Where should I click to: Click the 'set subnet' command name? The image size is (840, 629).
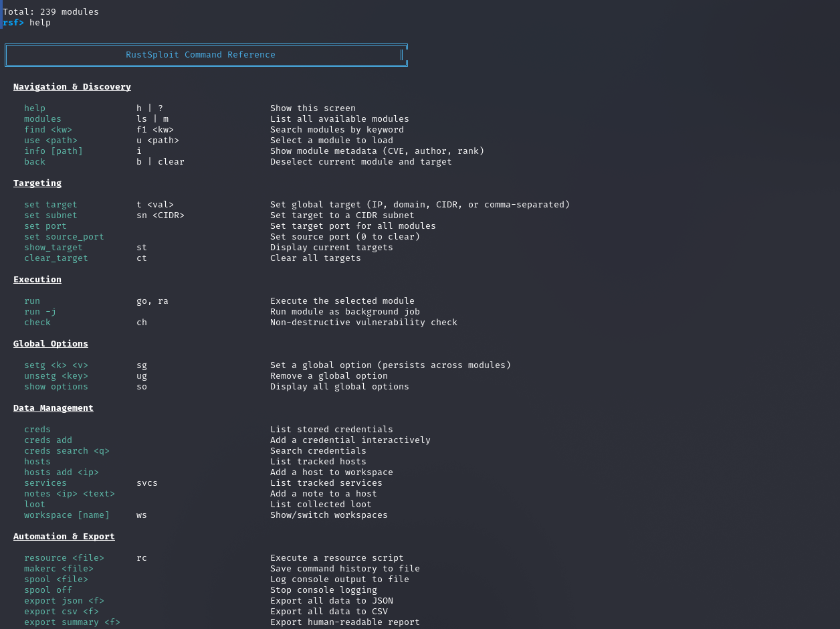(51, 215)
